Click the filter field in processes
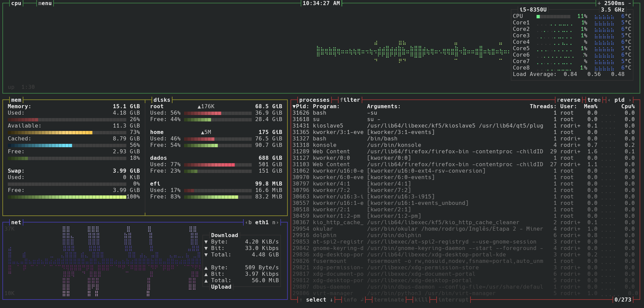 pyautogui.click(x=350, y=100)
